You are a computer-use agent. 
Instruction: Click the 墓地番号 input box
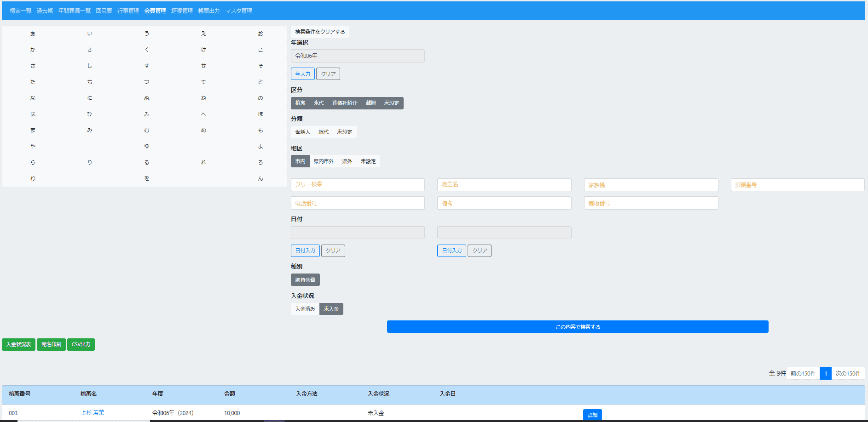coord(651,203)
